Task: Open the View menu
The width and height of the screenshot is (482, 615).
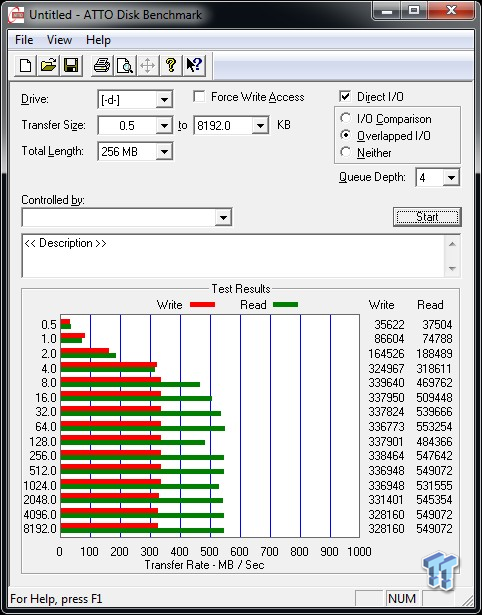Action: [59, 40]
